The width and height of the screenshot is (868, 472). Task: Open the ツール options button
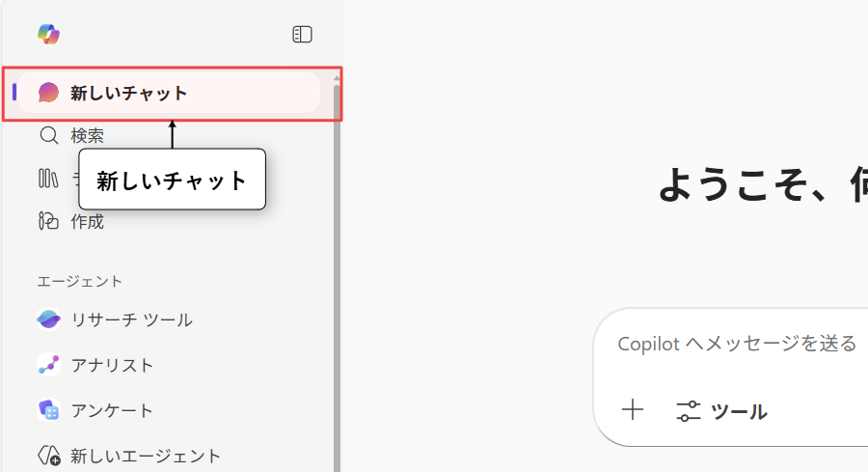point(721,411)
